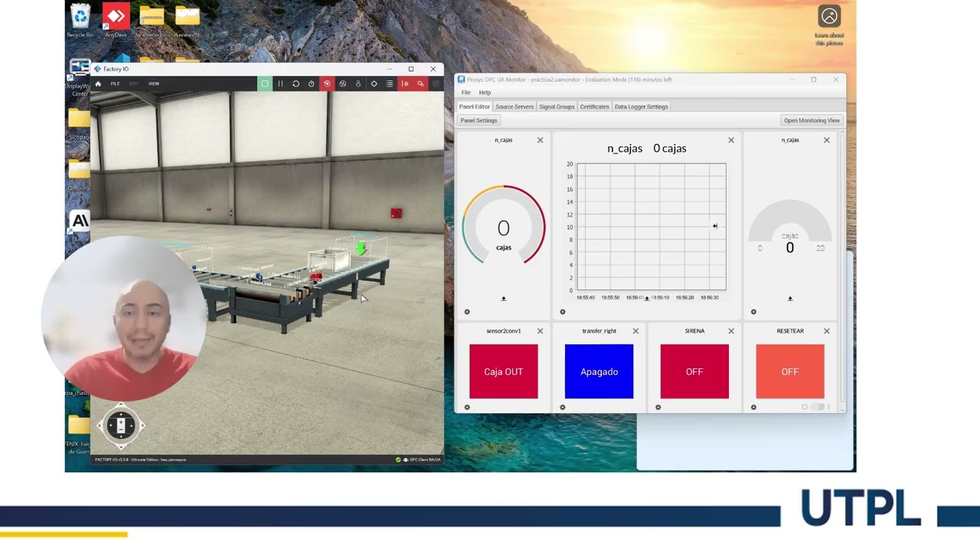Close the sensor2conv1 panel
The image size is (980, 551).
point(540,331)
